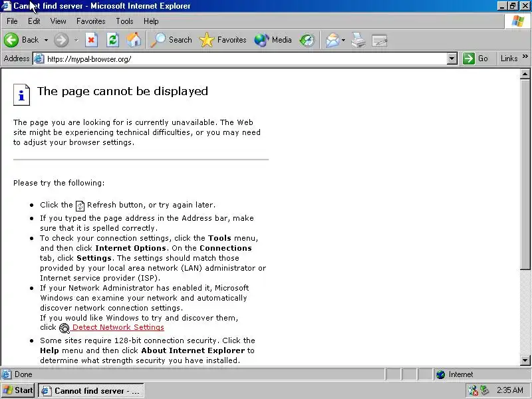Click the Internet zone globe in the status bar
The image size is (532, 399).
point(440,374)
